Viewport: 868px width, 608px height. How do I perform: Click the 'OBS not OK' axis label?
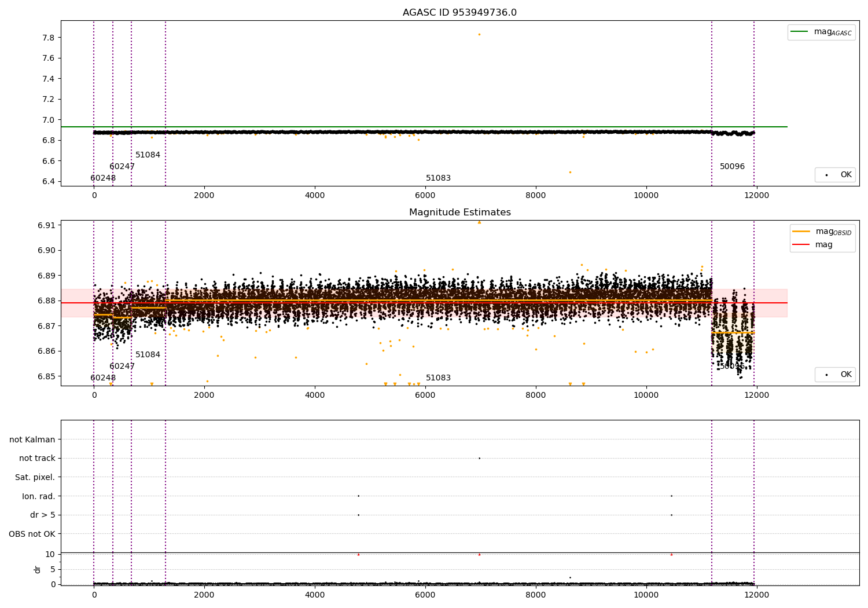(x=32, y=534)
